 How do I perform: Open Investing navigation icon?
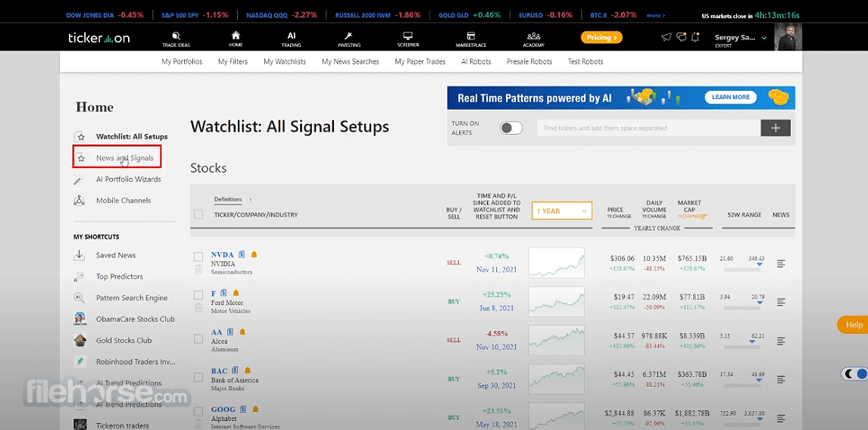coord(348,39)
